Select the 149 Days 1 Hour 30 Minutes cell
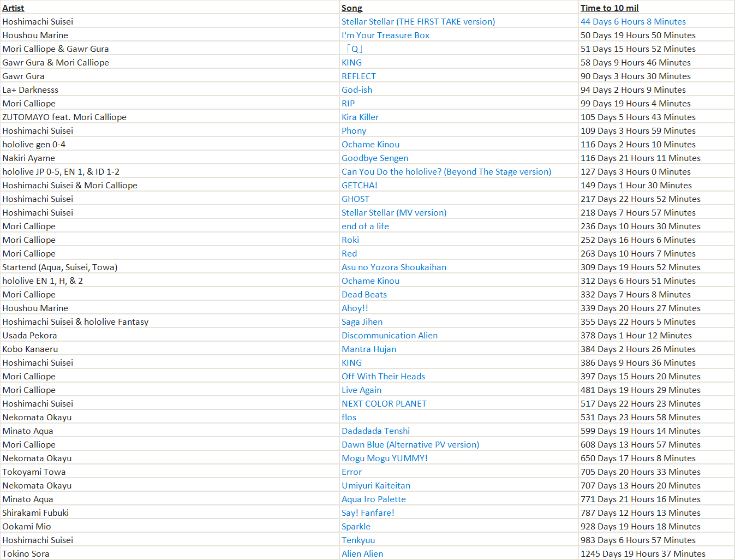This screenshot has height=560, width=735. click(656, 186)
